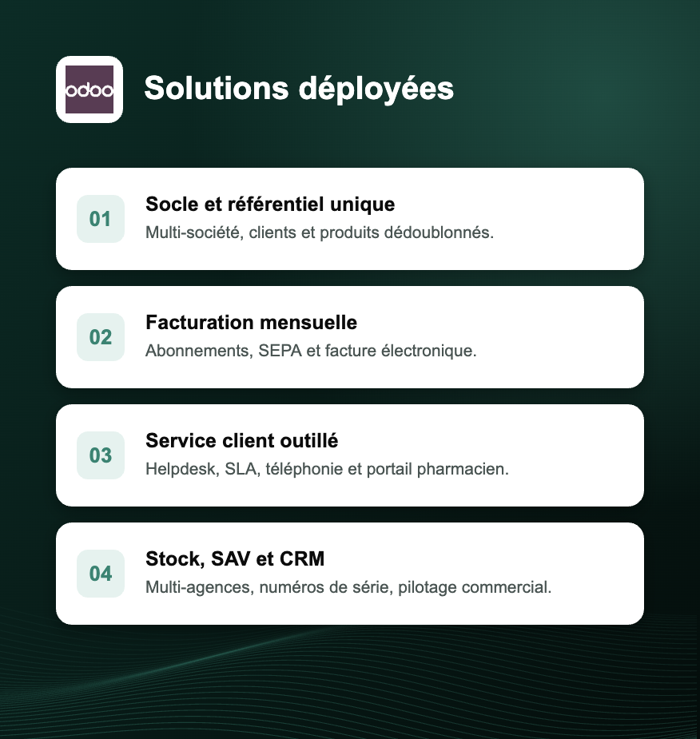Open Socle et référentiel unique title
Viewport: 700px width, 739px height.
coord(270,205)
